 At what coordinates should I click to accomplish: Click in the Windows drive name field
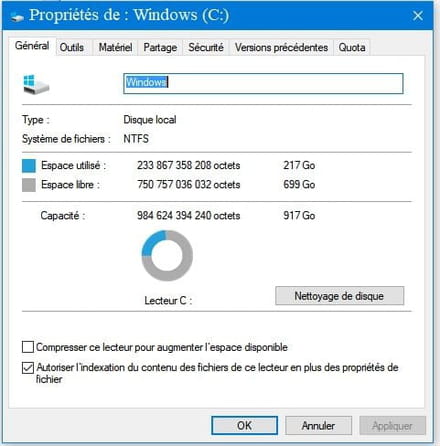click(x=263, y=83)
